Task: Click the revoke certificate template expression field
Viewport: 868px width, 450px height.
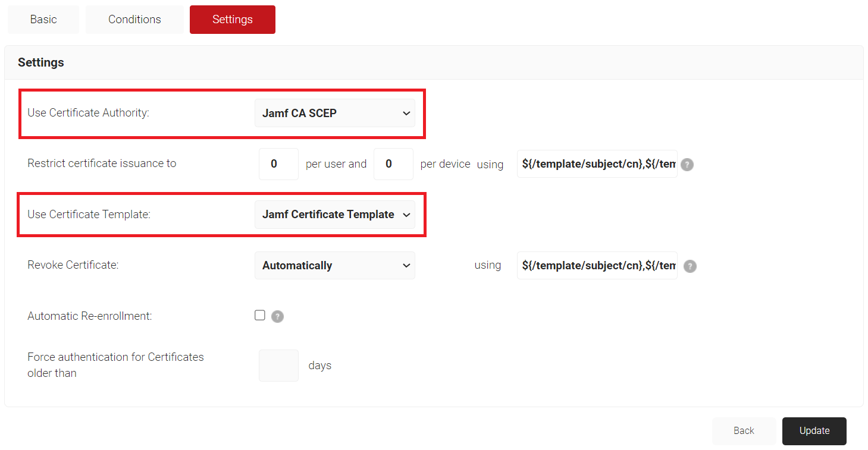Action: pos(597,265)
